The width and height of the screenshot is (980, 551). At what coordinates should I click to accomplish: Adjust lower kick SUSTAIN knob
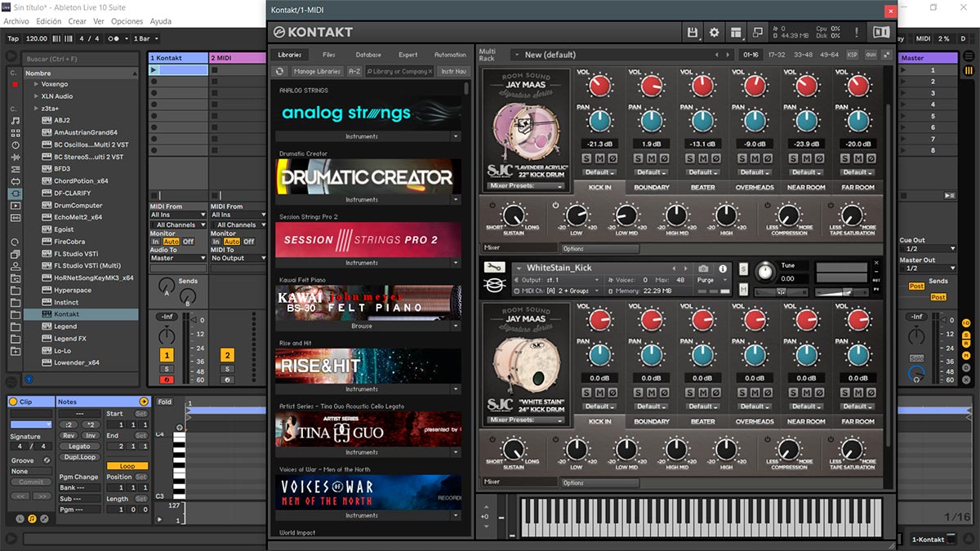[x=513, y=449]
